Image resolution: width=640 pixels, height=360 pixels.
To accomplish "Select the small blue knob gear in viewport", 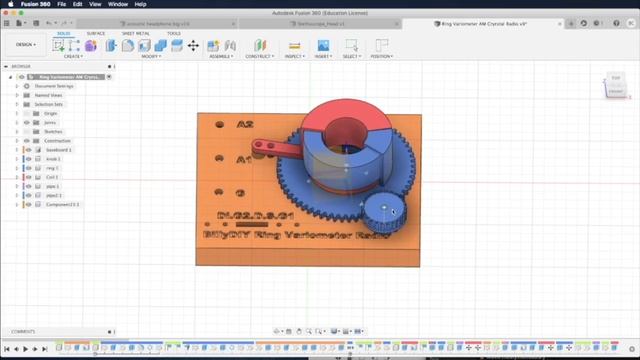I will tap(384, 214).
